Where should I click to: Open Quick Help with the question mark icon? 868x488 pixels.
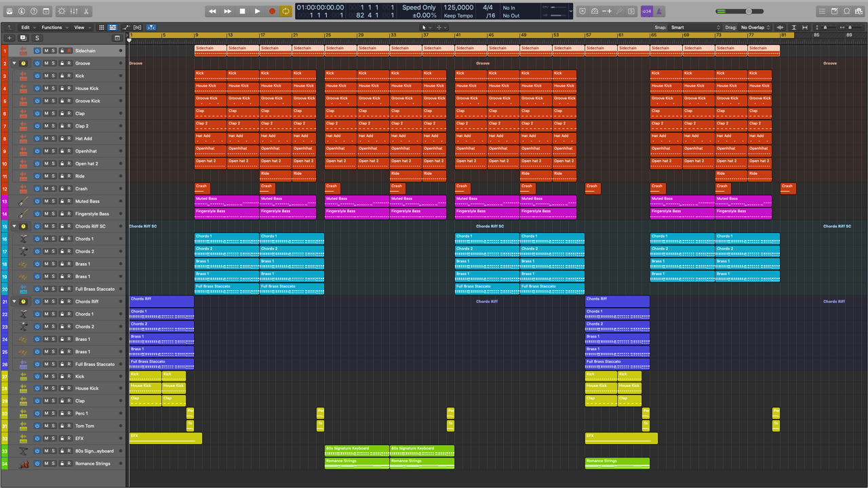(x=34, y=12)
